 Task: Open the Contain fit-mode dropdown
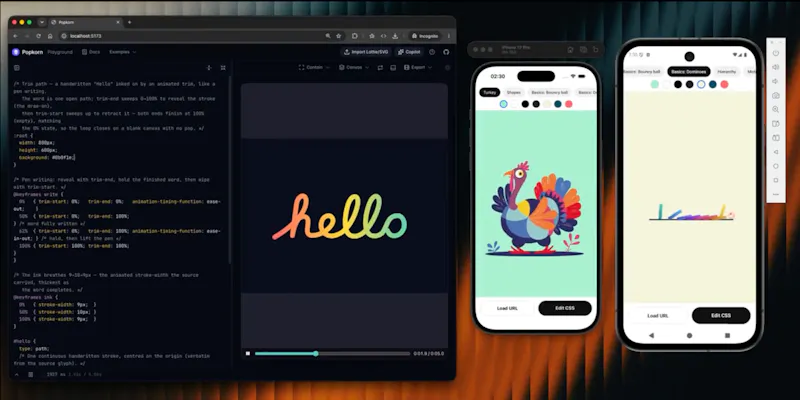[x=314, y=67]
